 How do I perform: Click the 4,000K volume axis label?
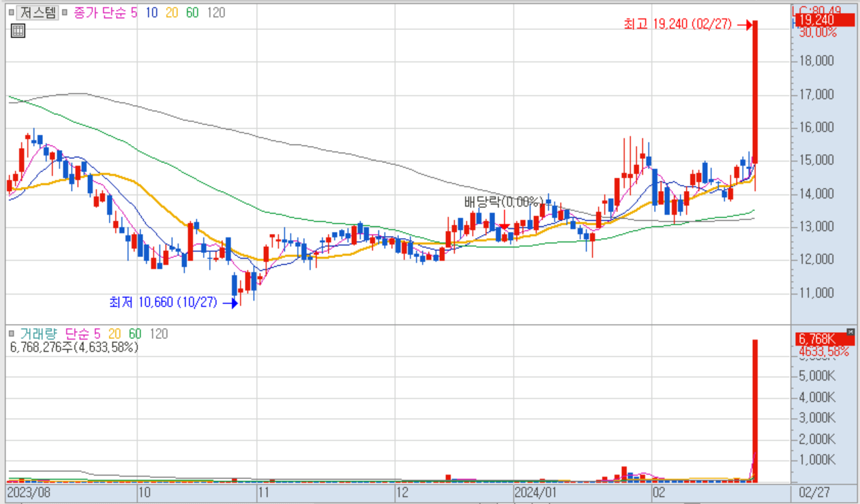pyautogui.click(x=816, y=396)
